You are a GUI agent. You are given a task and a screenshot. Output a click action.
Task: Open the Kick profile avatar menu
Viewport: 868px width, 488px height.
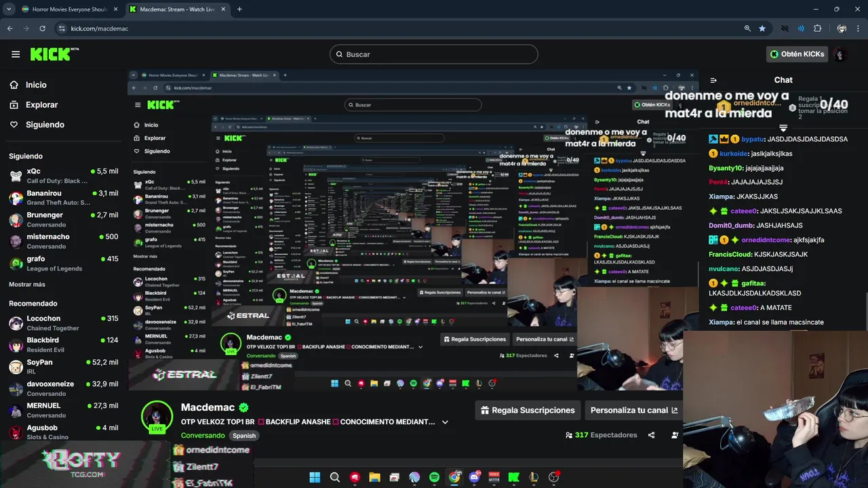840,54
